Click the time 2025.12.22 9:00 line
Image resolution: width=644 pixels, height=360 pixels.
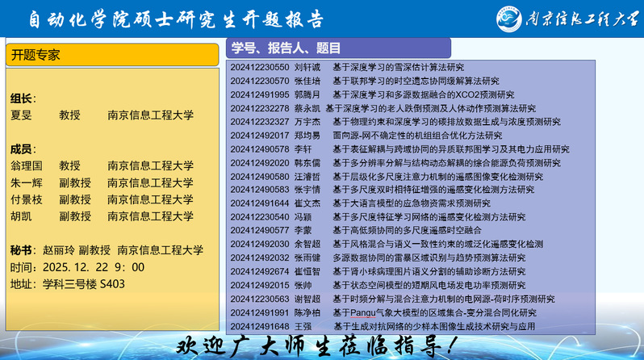click(77, 267)
